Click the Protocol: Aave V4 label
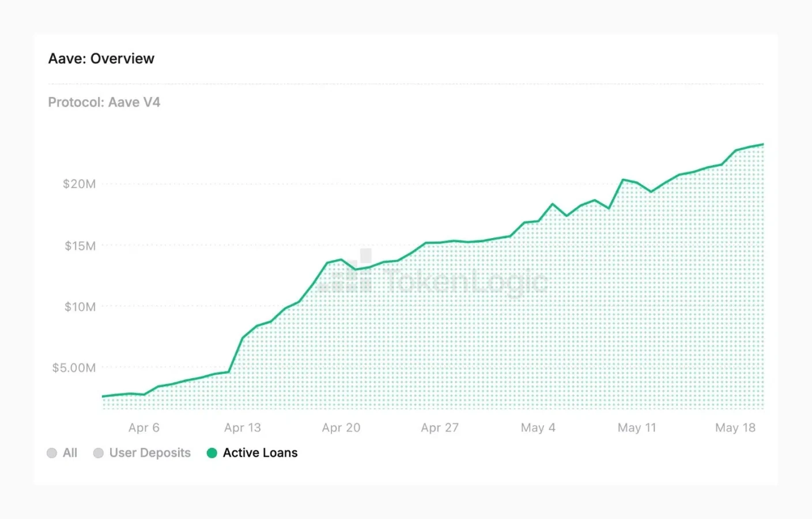Image resolution: width=812 pixels, height=519 pixels. (x=104, y=102)
